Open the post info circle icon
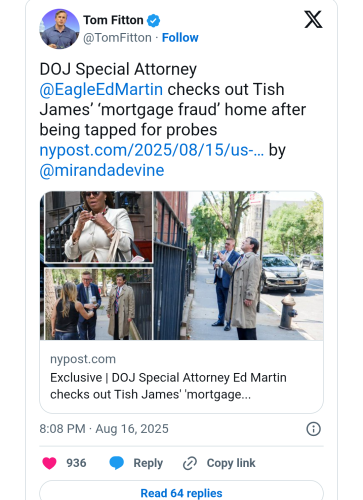Viewport: 363px width, 500px height. pyautogui.click(x=313, y=429)
